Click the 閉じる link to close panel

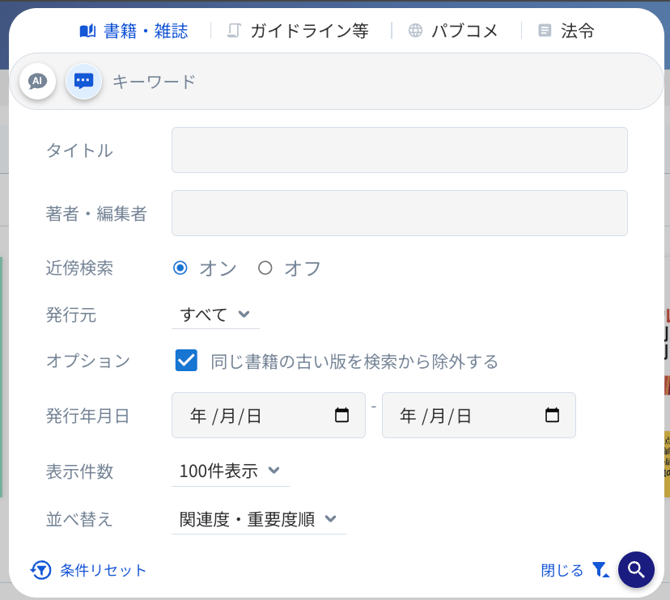pos(562,570)
